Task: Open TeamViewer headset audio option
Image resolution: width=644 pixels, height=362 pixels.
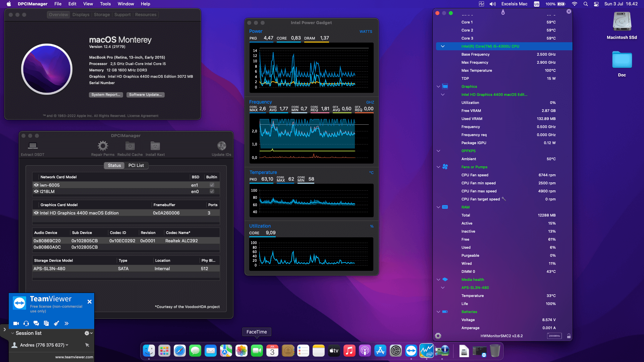Action: pos(26,323)
